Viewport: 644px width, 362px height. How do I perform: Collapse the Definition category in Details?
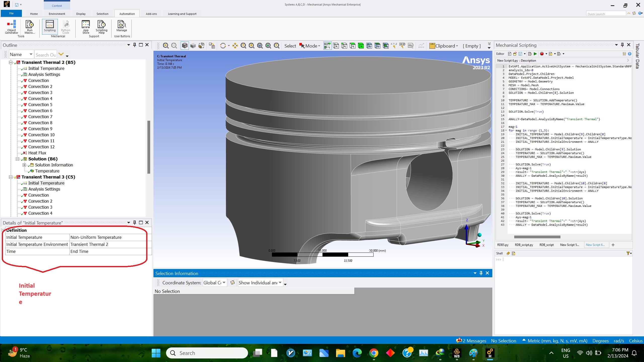3,230
